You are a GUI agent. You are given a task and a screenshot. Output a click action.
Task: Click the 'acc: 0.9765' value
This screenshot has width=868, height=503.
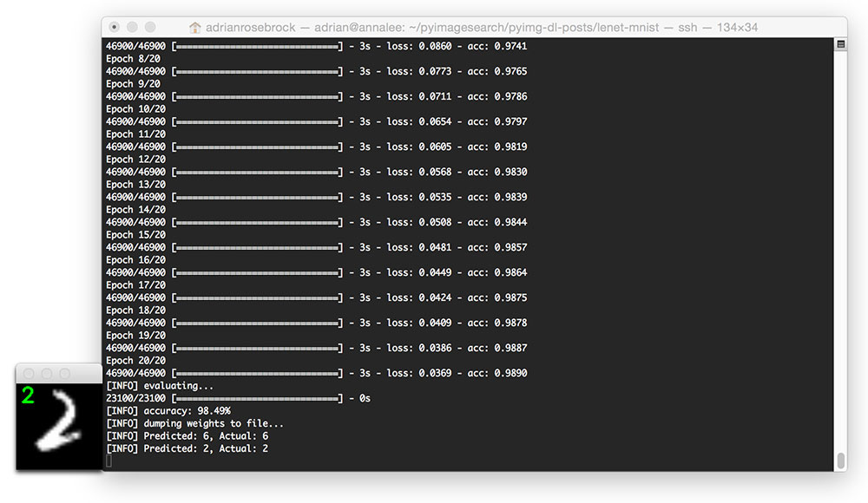497,71
